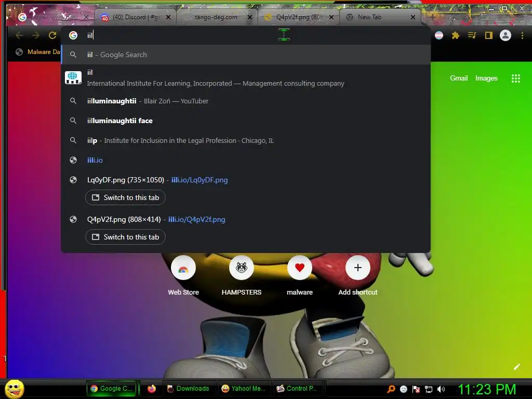Image resolution: width=532 pixels, height=399 pixels.
Task: Select the Lq0yDF.png (735×1050) suggestion
Action: click(246, 180)
